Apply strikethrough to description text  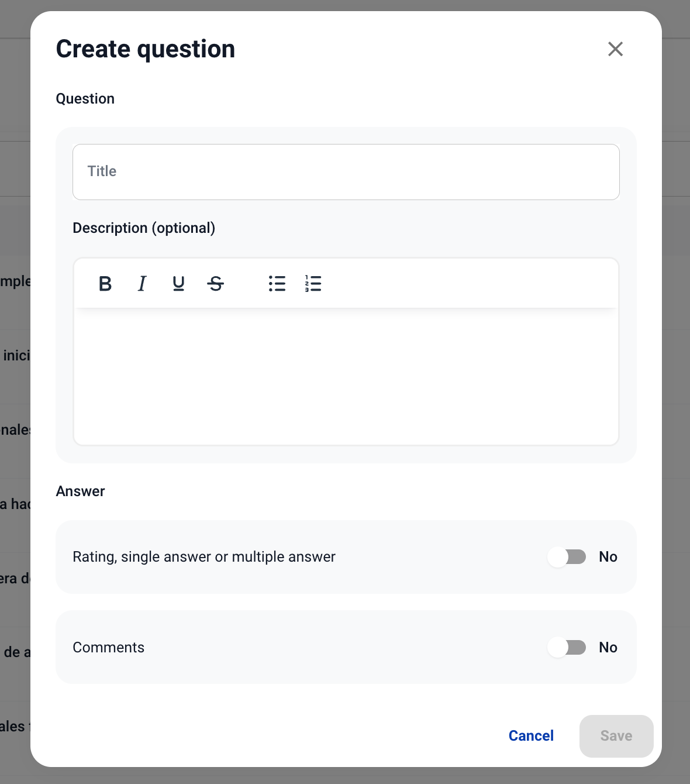pos(216,284)
